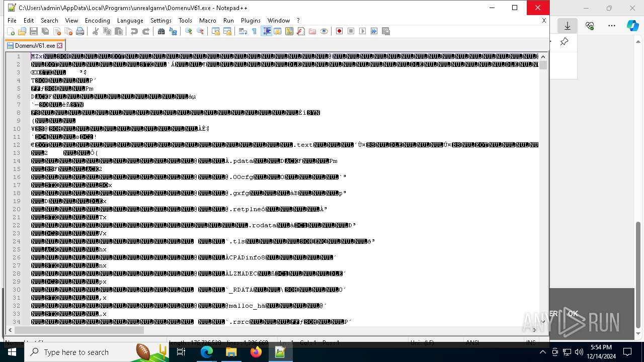Click the Undo arrow icon
This screenshot has width=644, height=362.
(134, 31)
